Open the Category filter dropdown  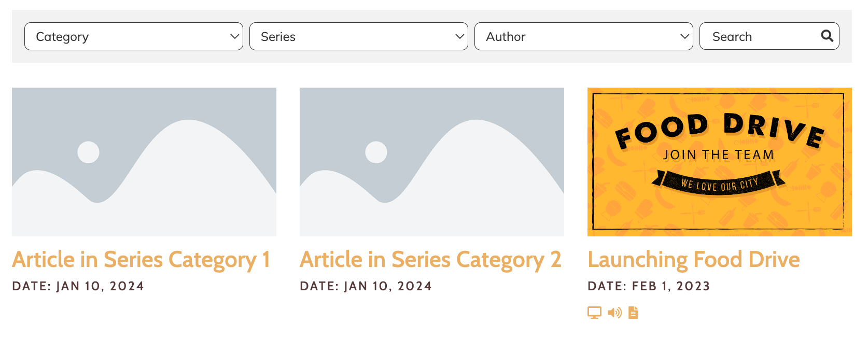click(x=133, y=36)
